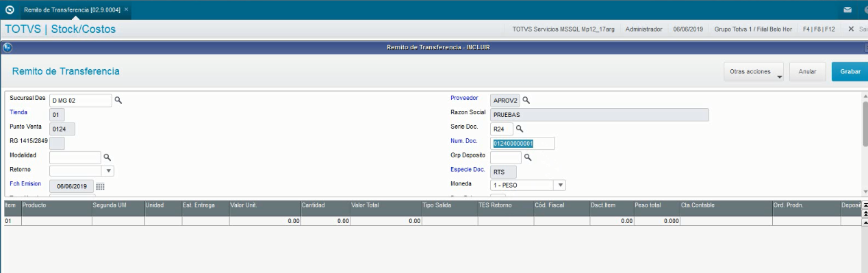Image resolution: width=868 pixels, height=273 pixels.
Task: Click Item 01 row number cell
Action: click(12, 222)
